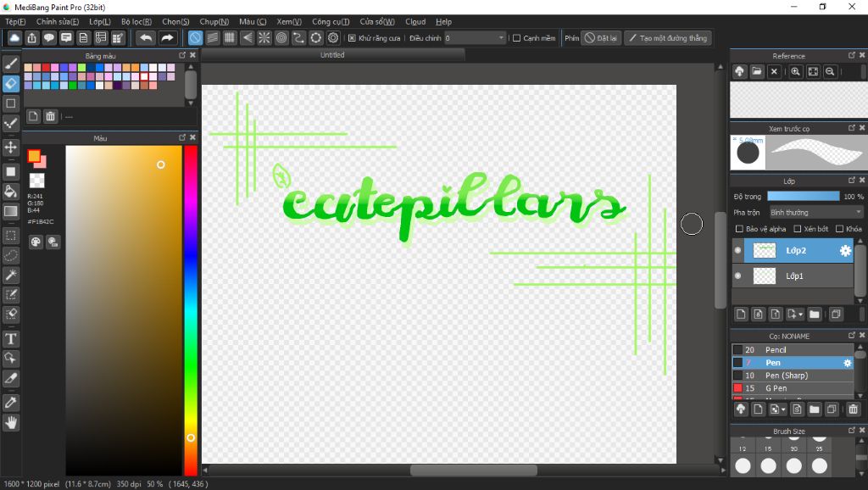Open a file in the Reference panel
The height and width of the screenshot is (490, 868).
pyautogui.click(x=757, y=71)
